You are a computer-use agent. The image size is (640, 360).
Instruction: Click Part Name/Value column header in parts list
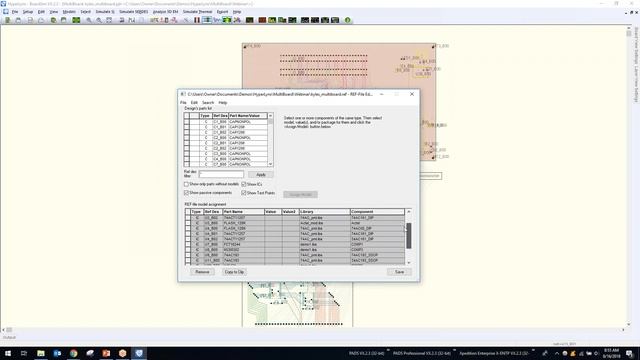pyautogui.click(x=248, y=116)
